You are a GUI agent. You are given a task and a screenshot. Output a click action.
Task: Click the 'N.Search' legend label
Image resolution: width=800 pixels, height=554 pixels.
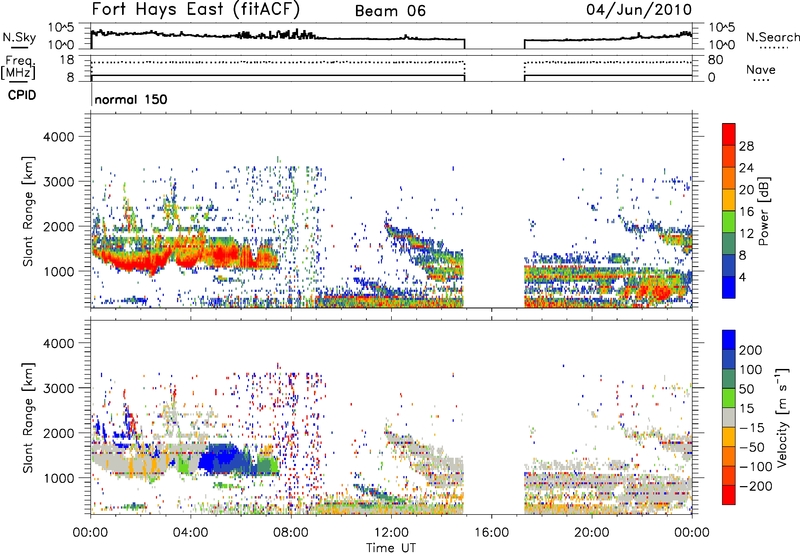(773, 37)
